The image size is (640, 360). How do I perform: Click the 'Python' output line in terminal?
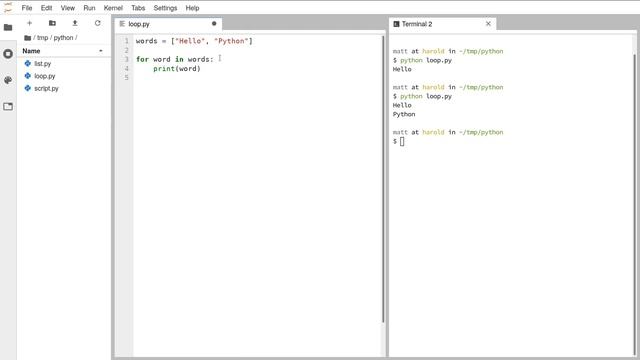[x=404, y=114]
